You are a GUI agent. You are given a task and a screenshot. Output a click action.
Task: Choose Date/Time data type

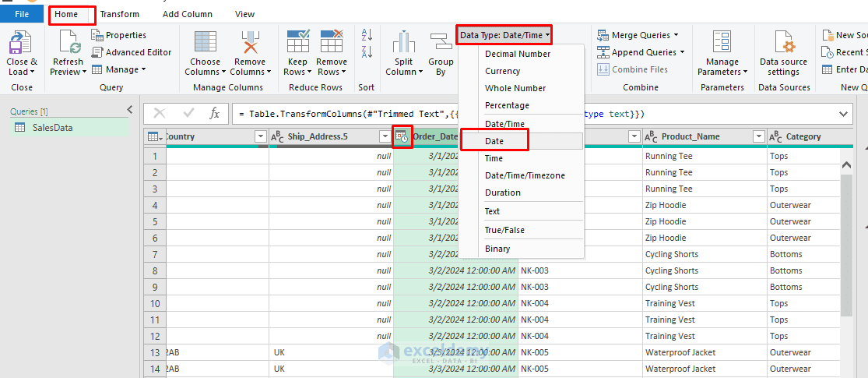pyautogui.click(x=521, y=124)
